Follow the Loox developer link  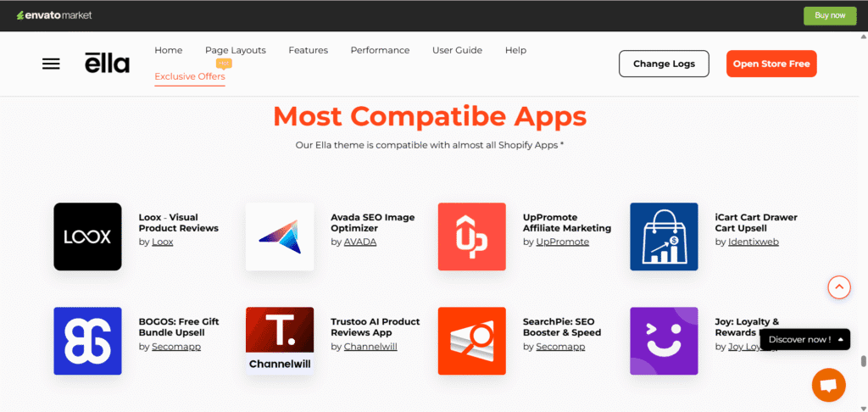[x=163, y=242]
